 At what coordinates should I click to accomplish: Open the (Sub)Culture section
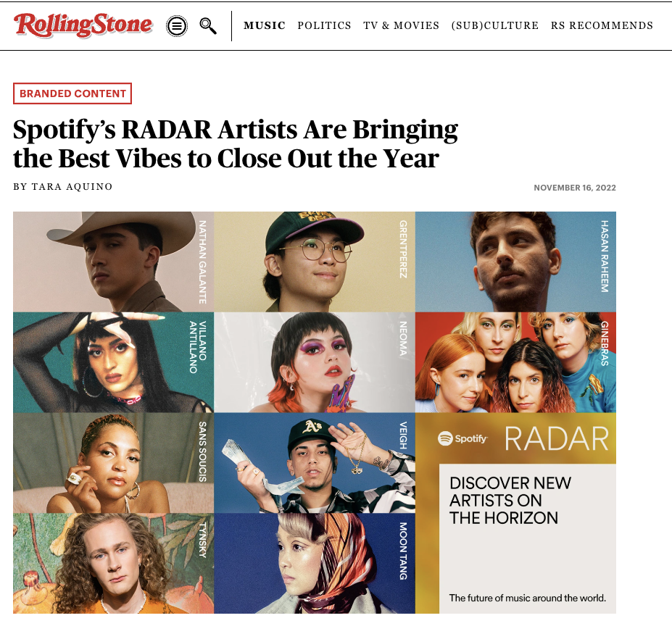pos(495,25)
